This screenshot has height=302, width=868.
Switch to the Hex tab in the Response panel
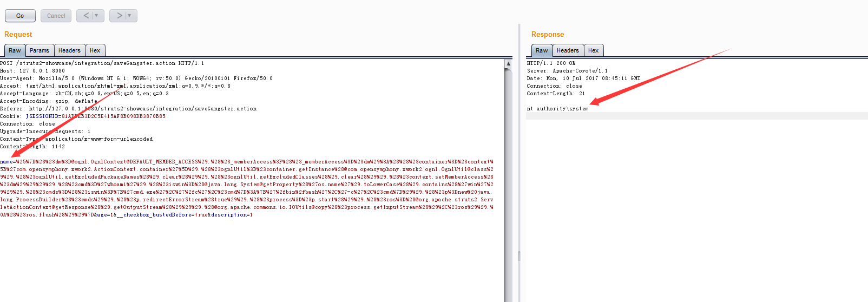(x=594, y=50)
